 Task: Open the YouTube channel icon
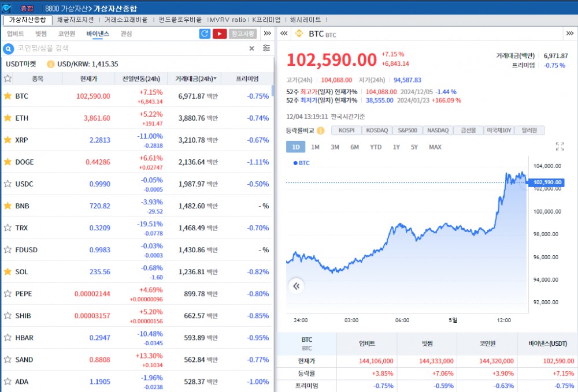(220, 34)
